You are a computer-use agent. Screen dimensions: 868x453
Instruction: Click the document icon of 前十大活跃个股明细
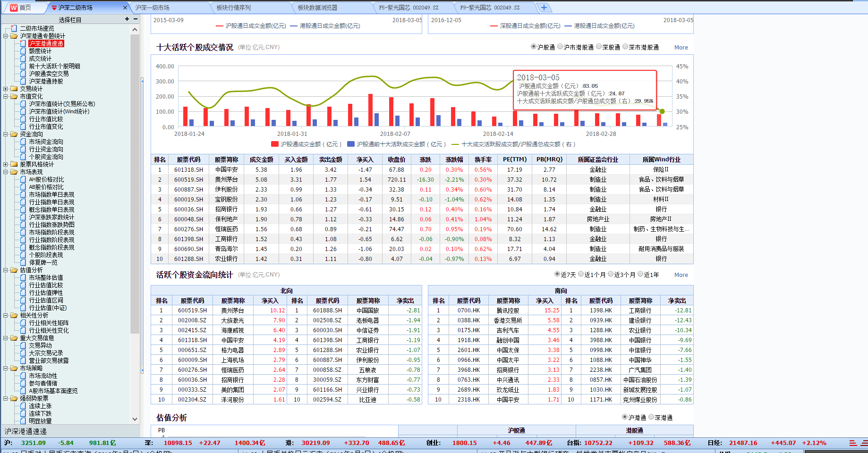(23, 66)
